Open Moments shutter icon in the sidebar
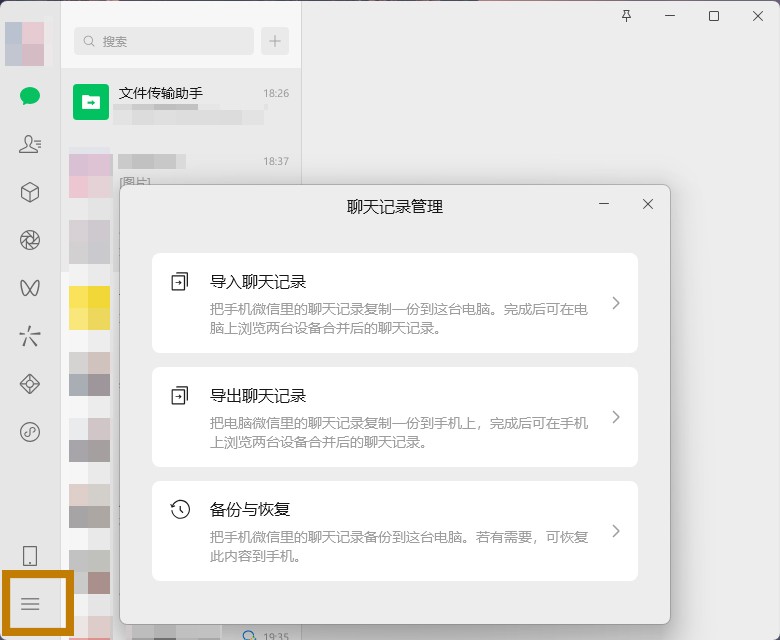 point(30,240)
